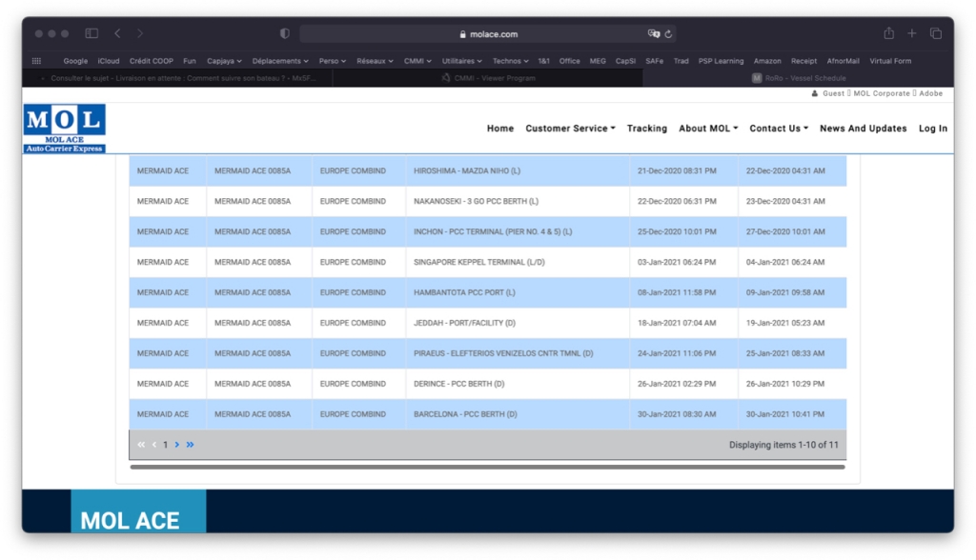Toggle the Safari sidebar icon
Image resolution: width=976 pixels, height=560 pixels.
91,33
